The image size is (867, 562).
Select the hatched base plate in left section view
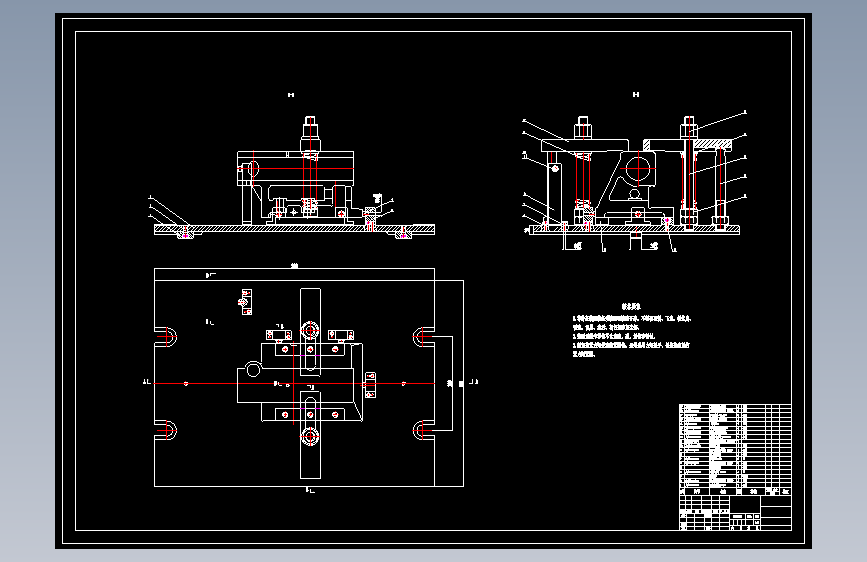(x=294, y=229)
